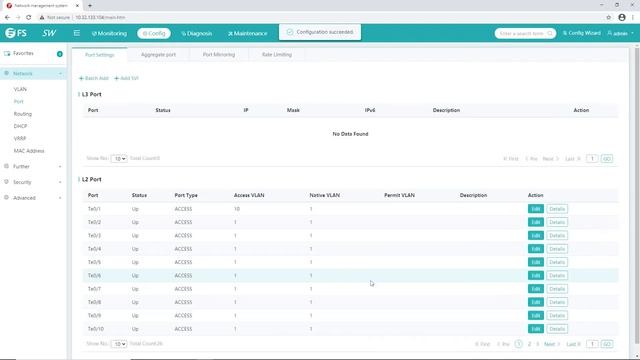Click the search magnifier icon

point(550,33)
